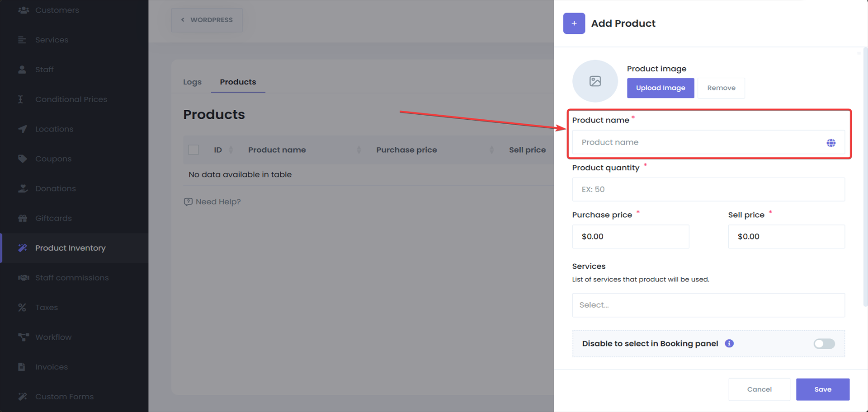Viewport: 868px width, 412px height.
Task: Select the Products tab
Action: 238,82
